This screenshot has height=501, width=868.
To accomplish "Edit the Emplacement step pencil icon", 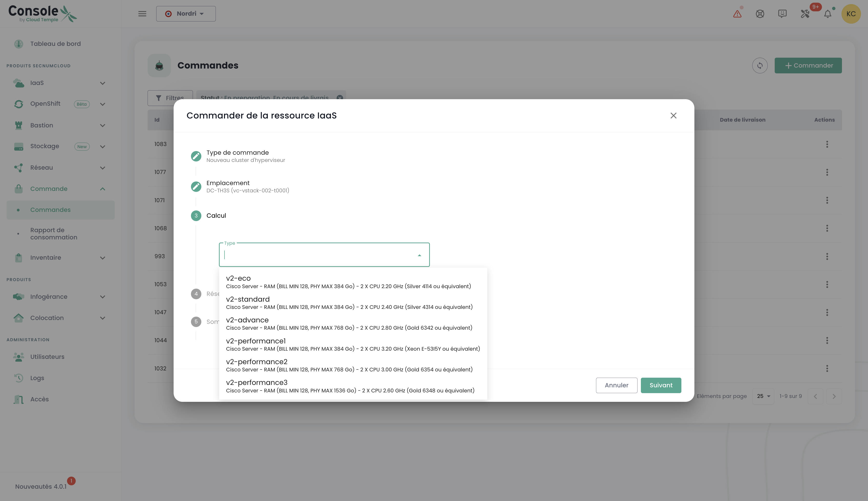I will pyautogui.click(x=196, y=187).
